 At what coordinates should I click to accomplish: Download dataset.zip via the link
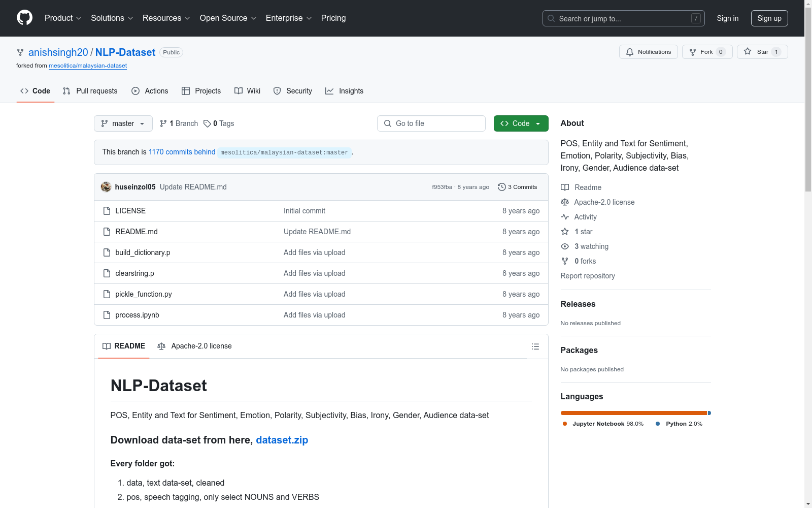(x=282, y=440)
